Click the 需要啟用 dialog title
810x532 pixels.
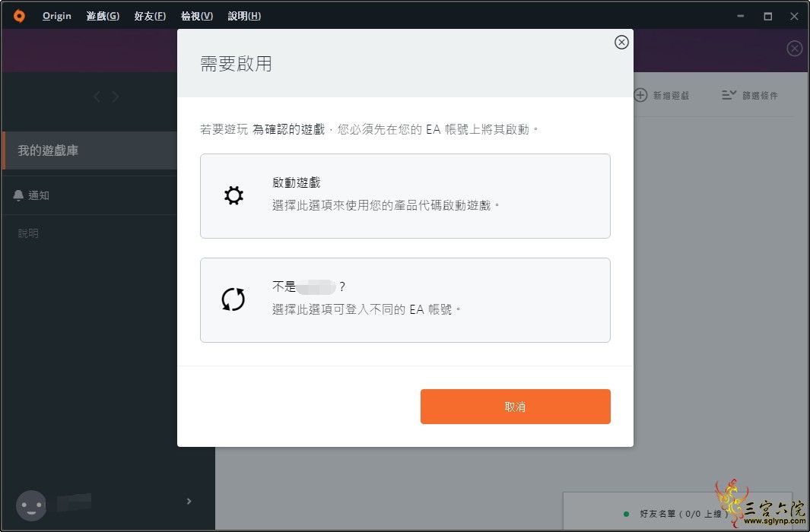coord(236,64)
